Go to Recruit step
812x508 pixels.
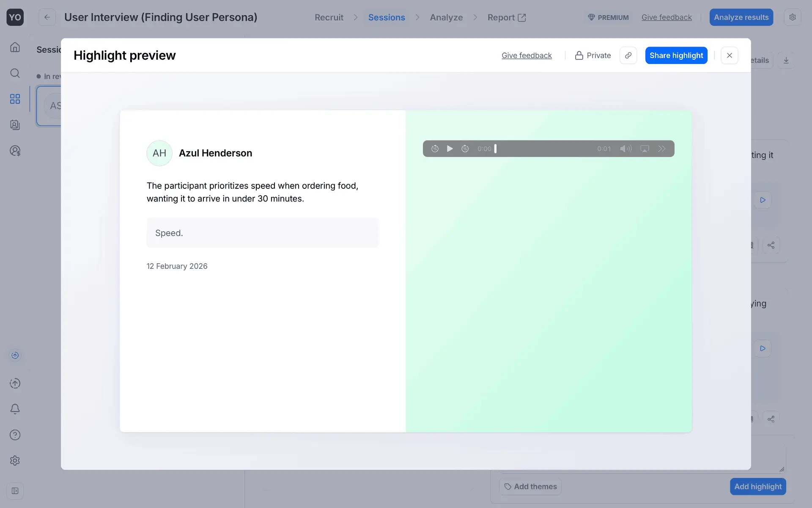click(329, 17)
